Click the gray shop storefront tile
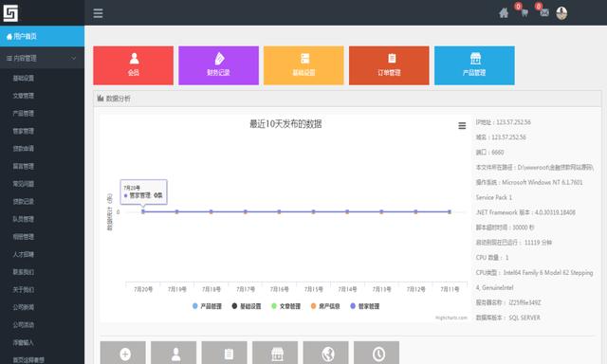Screen dimensions: 607x364 pyautogui.click(x=275, y=353)
